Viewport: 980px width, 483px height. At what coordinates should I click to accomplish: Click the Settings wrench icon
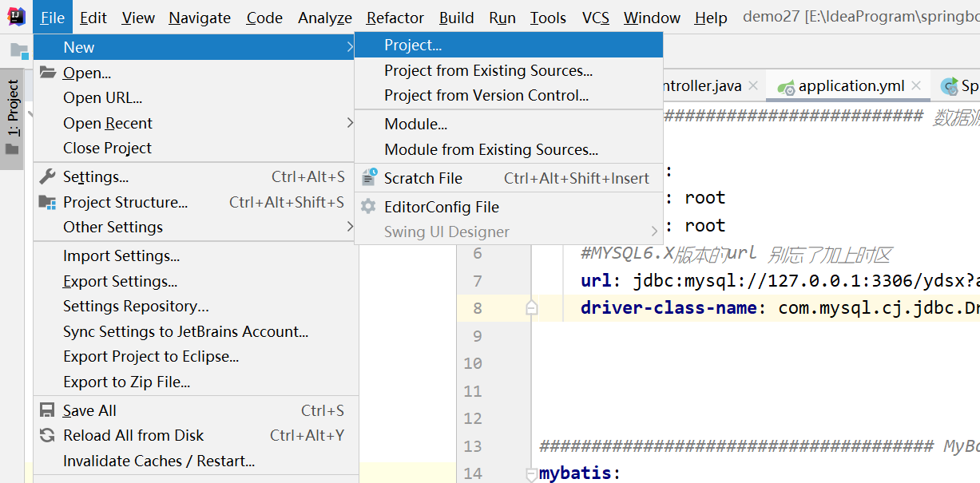48,176
